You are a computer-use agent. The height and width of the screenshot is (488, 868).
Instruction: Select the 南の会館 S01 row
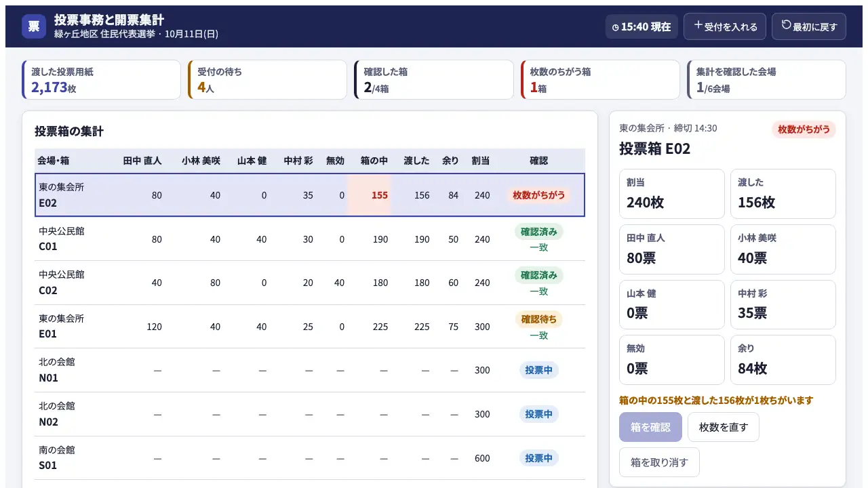point(310,458)
